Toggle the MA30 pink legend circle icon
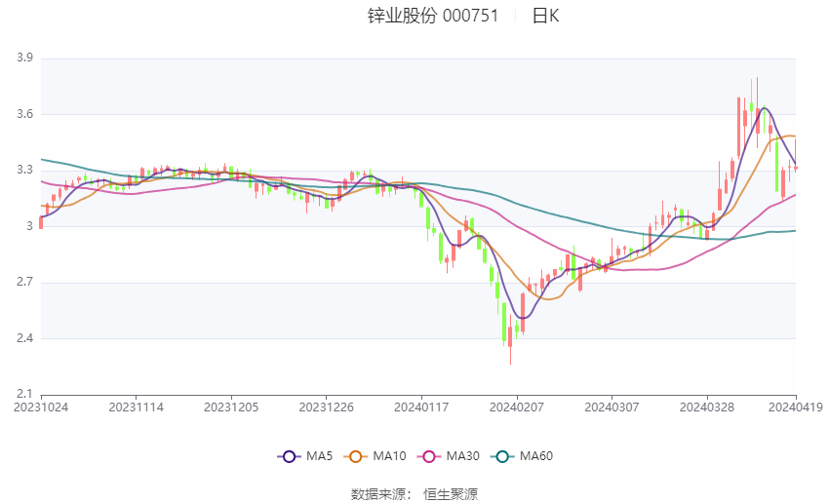The width and height of the screenshot is (829, 504). pyautogui.click(x=429, y=456)
